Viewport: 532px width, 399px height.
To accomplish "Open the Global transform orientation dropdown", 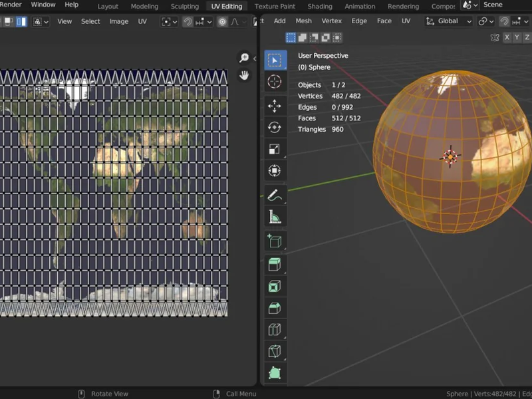I will click(448, 21).
